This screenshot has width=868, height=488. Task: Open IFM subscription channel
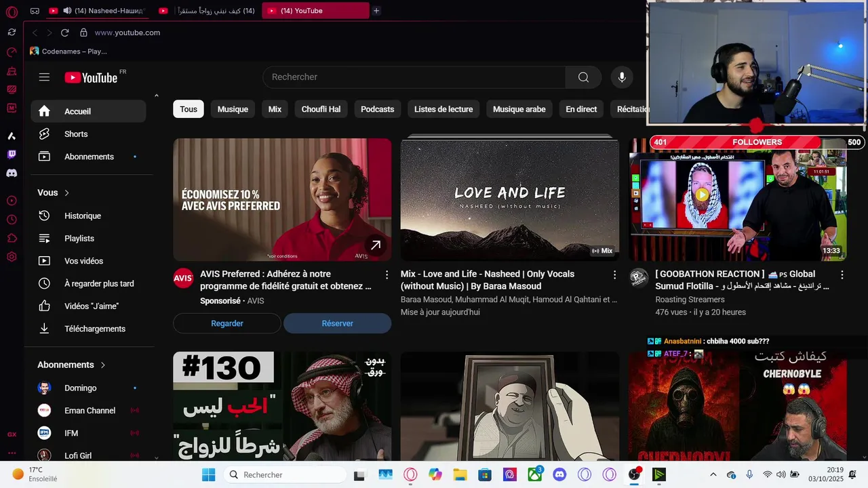tap(88, 433)
